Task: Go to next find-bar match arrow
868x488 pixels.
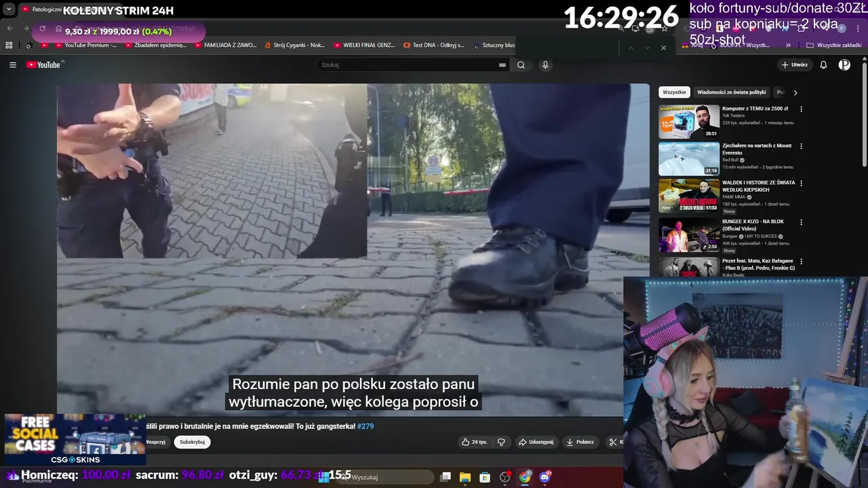Action: pyautogui.click(x=647, y=48)
